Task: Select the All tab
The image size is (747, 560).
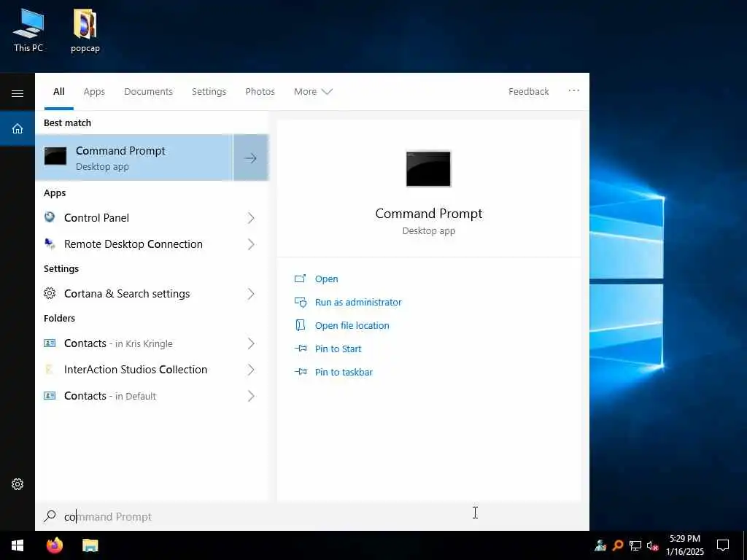Action: (x=58, y=91)
